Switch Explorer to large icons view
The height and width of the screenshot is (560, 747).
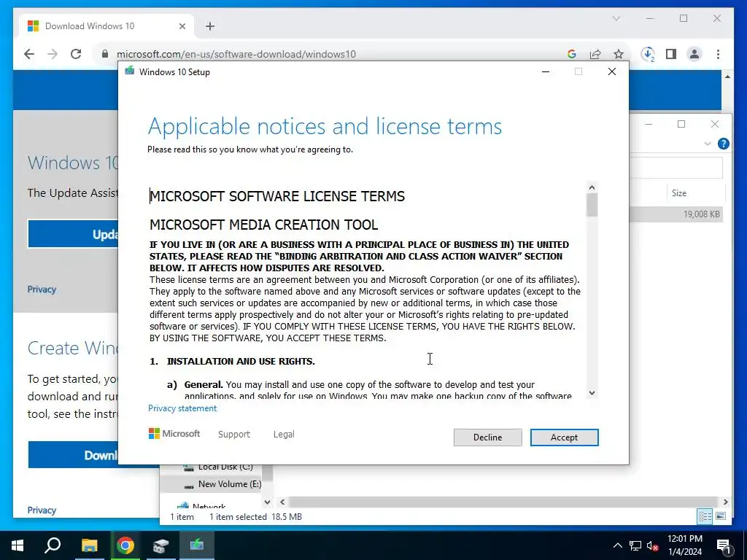click(x=721, y=516)
